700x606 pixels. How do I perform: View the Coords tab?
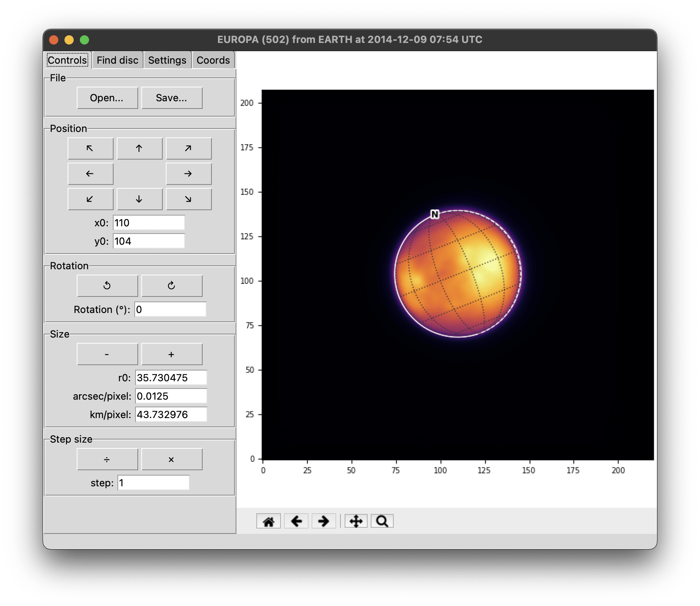(x=213, y=60)
